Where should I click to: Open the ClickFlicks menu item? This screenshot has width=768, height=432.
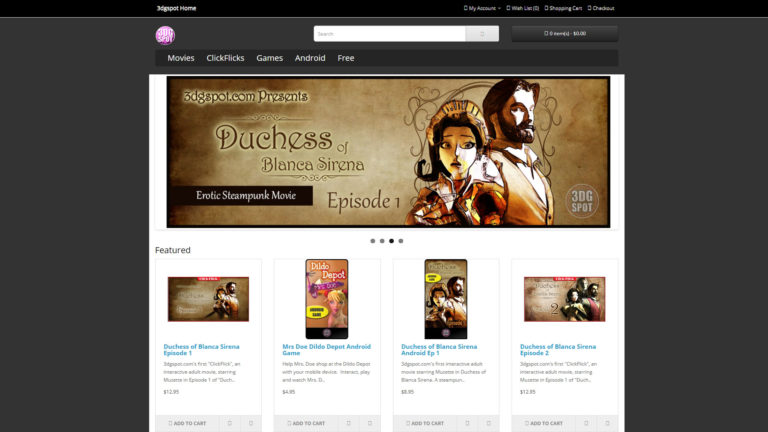[x=225, y=58]
